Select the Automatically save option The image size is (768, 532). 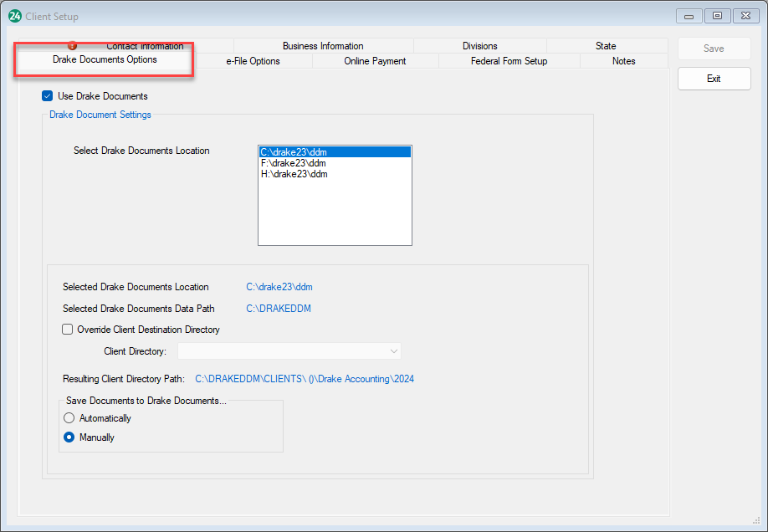(68, 417)
